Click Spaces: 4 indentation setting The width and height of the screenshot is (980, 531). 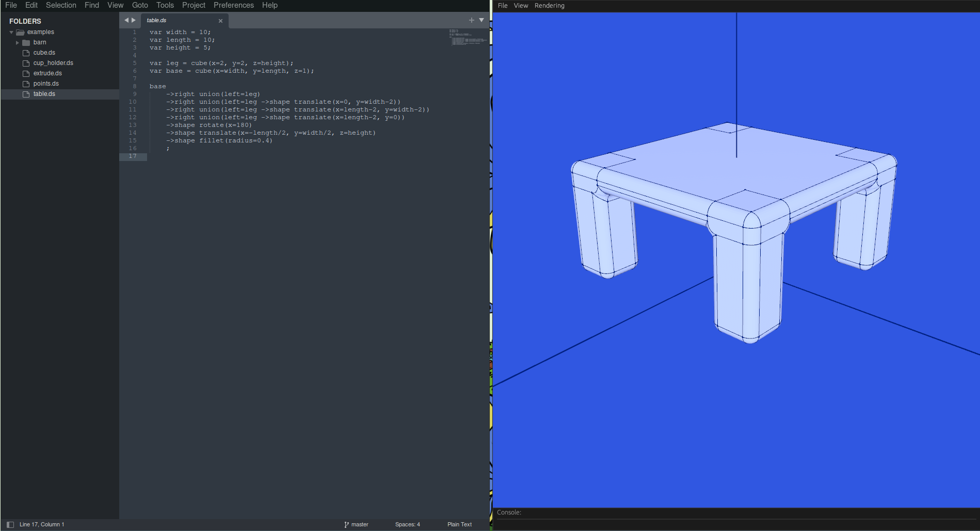[x=407, y=524]
